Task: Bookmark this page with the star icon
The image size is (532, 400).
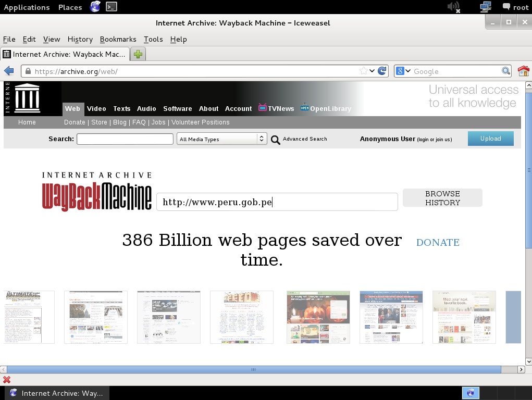Action: coord(364,71)
